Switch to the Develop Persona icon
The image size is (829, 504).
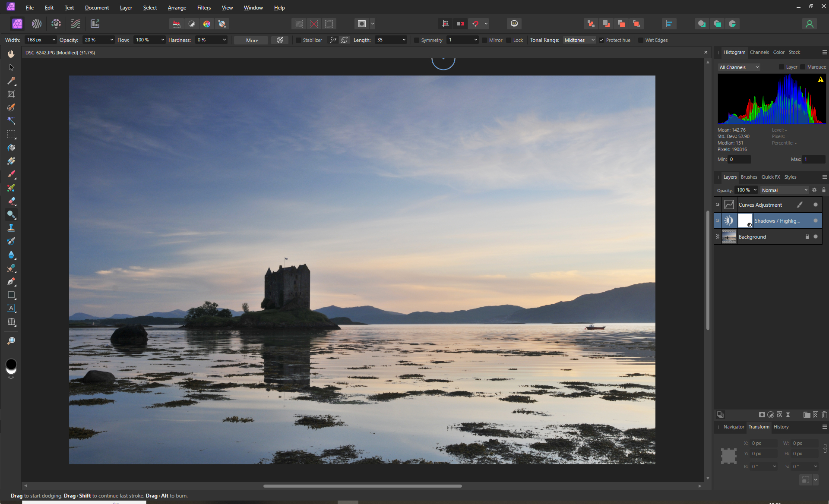click(x=56, y=24)
